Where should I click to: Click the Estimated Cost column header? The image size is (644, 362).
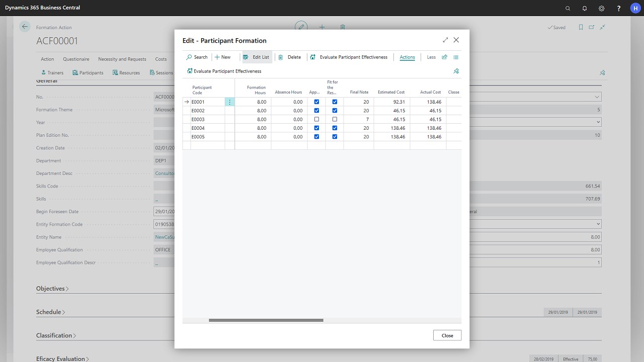(391, 93)
